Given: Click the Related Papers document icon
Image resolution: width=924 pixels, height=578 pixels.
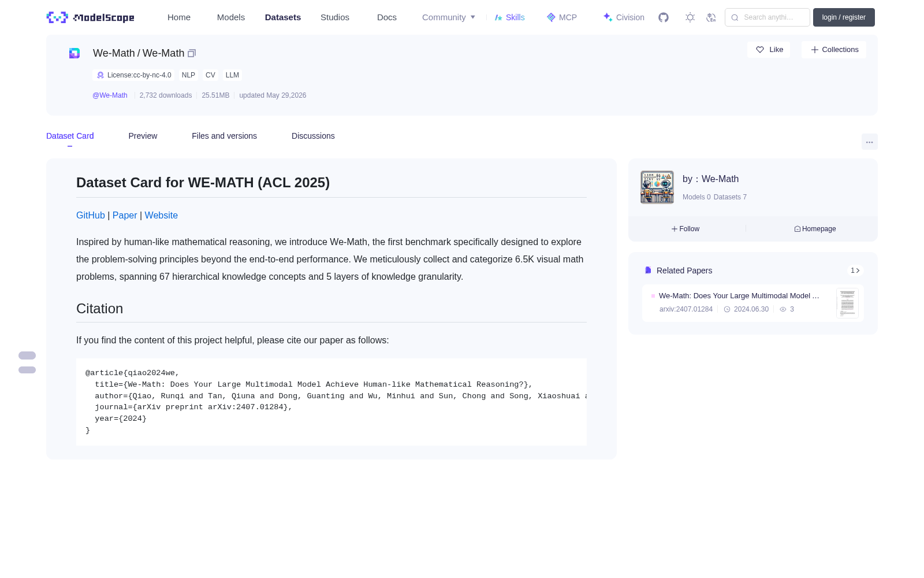Looking at the screenshot, I should (648, 271).
